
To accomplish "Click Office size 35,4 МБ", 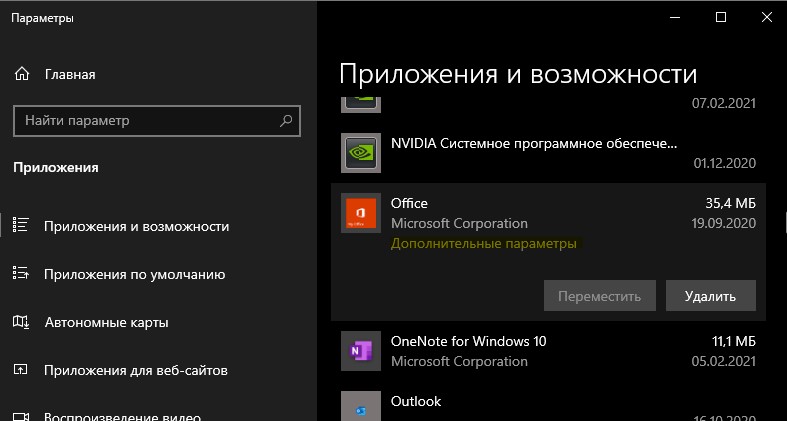I will 730,203.
